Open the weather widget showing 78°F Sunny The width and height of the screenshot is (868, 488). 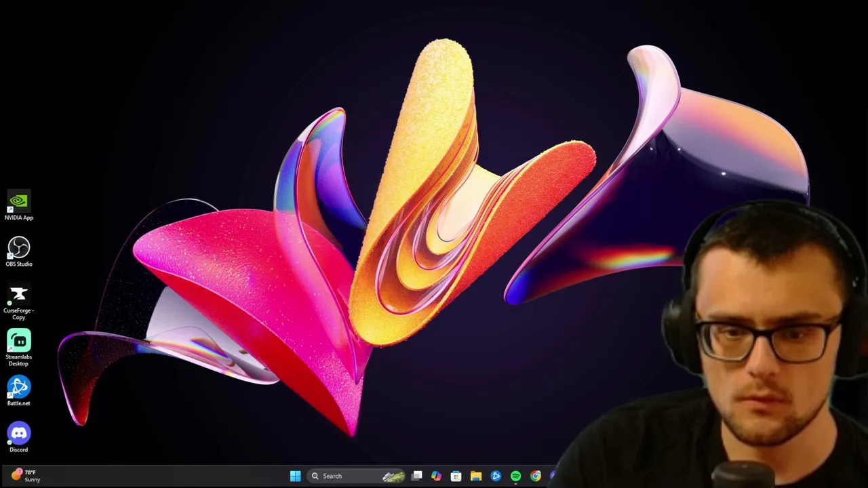tap(25, 476)
